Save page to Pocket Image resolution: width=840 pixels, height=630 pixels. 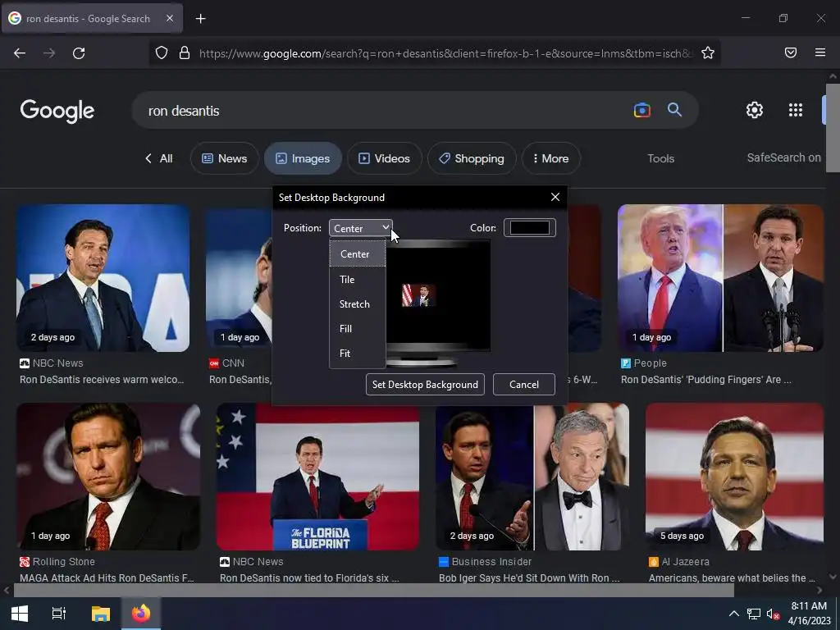(x=791, y=52)
